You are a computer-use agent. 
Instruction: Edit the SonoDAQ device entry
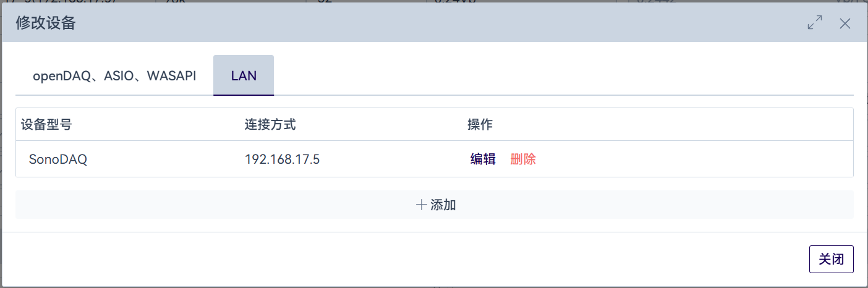[483, 159]
